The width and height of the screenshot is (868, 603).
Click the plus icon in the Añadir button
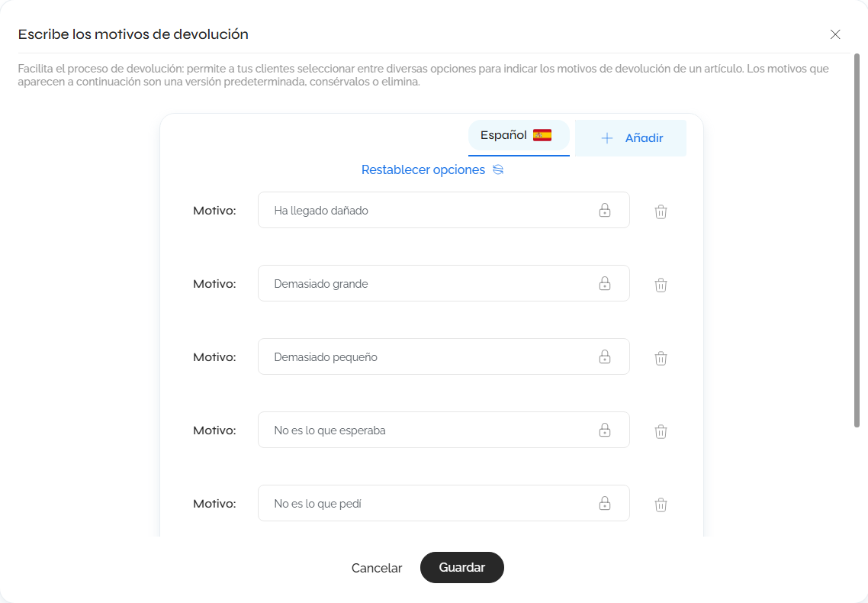coord(607,137)
